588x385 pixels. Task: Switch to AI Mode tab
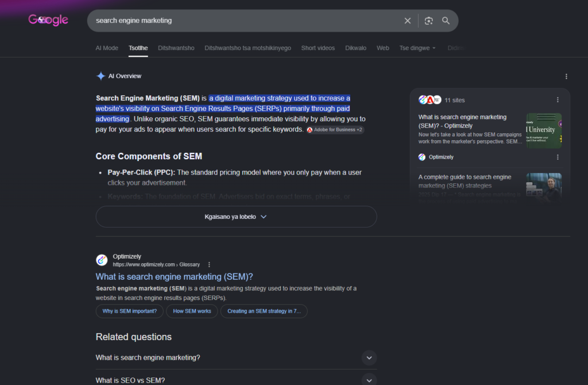pyautogui.click(x=107, y=48)
